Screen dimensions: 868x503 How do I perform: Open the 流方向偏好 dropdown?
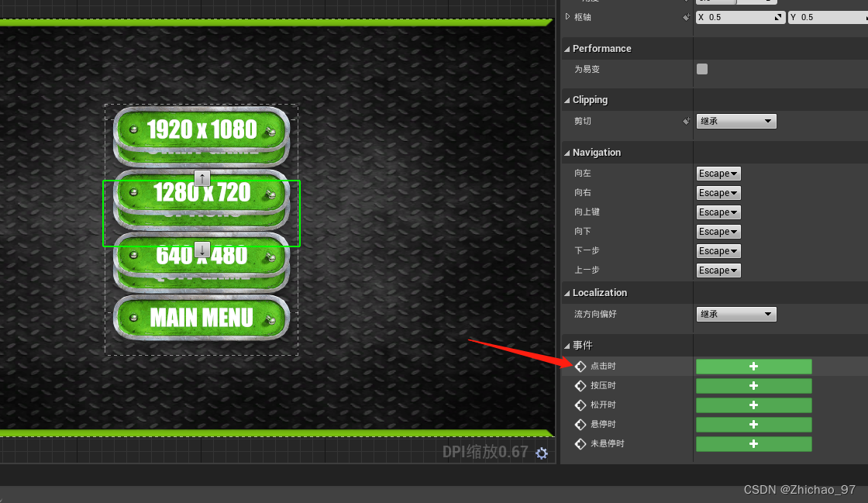pyautogui.click(x=736, y=315)
